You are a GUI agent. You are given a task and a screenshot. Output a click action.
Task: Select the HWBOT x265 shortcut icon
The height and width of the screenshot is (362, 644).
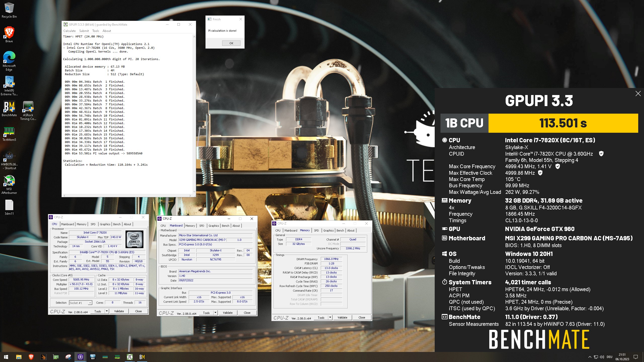tap(9, 160)
